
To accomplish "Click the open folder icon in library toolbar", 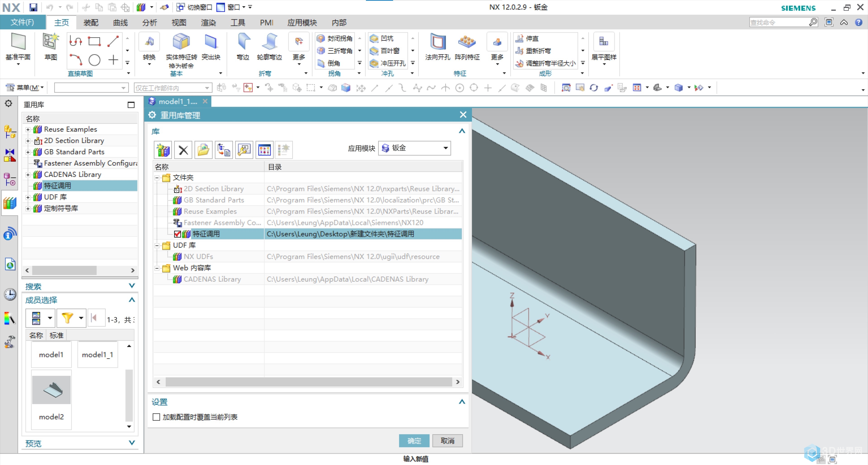I will tap(203, 150).
